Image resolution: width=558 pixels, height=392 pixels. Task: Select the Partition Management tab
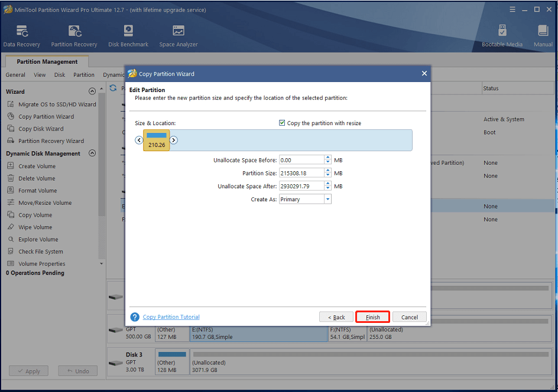click(x=47, y=61)
